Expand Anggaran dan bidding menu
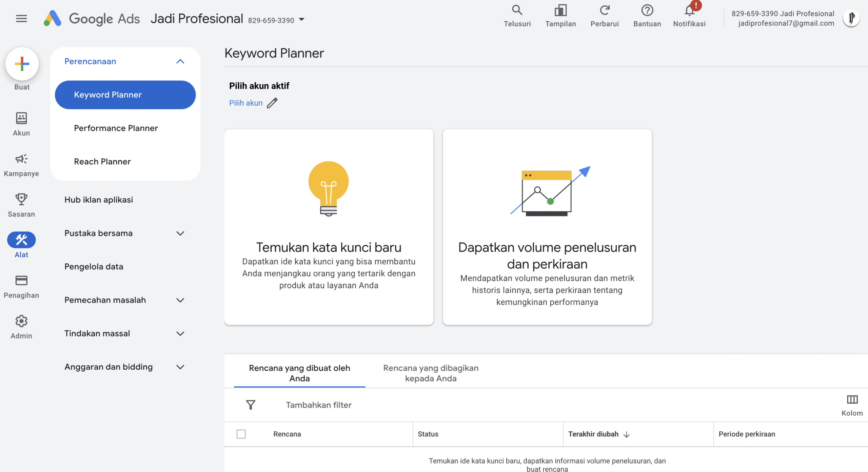 (x=180, y=367)
